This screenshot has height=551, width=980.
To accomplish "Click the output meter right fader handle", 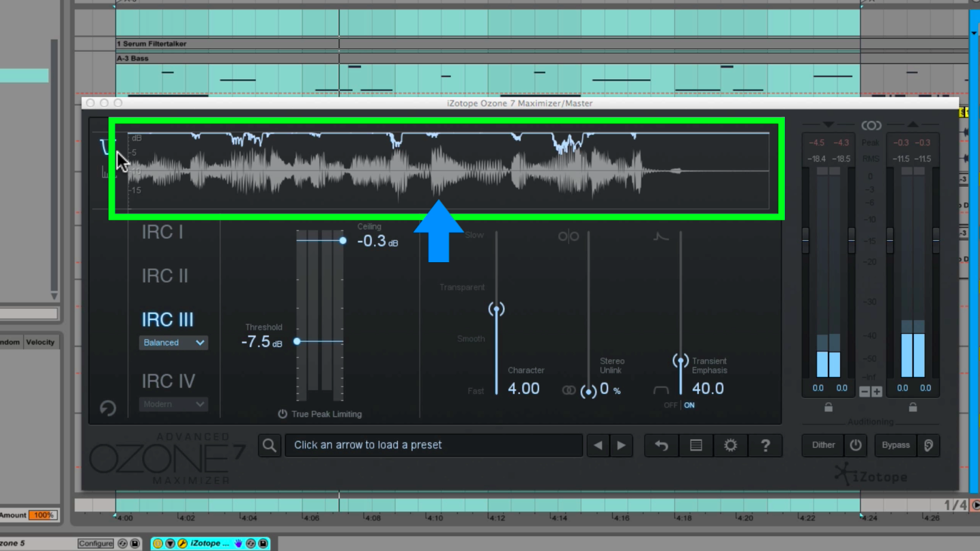I will point(936,239).
